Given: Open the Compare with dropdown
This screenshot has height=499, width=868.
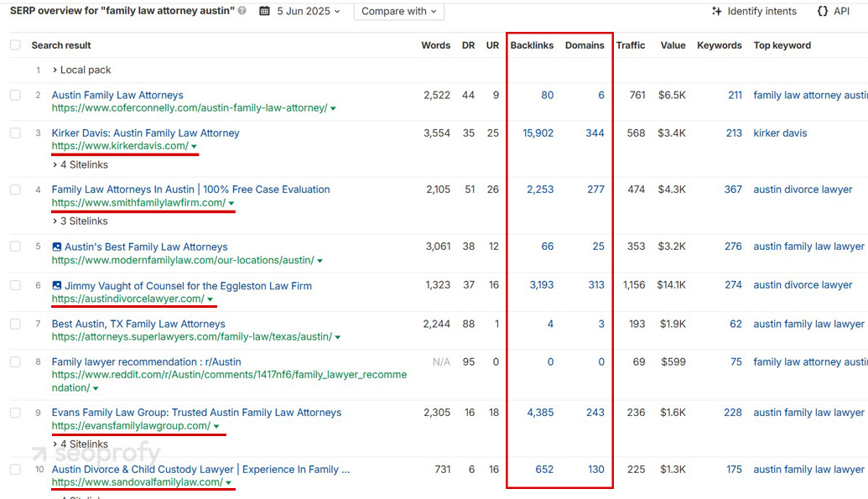Looking at the screenshot, I should (x=399, y=11).
